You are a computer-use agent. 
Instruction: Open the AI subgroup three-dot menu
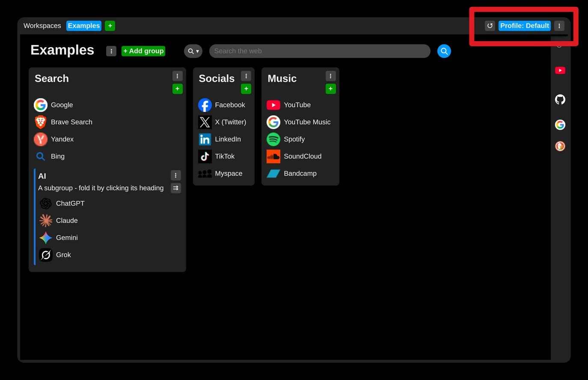point(176,175)
